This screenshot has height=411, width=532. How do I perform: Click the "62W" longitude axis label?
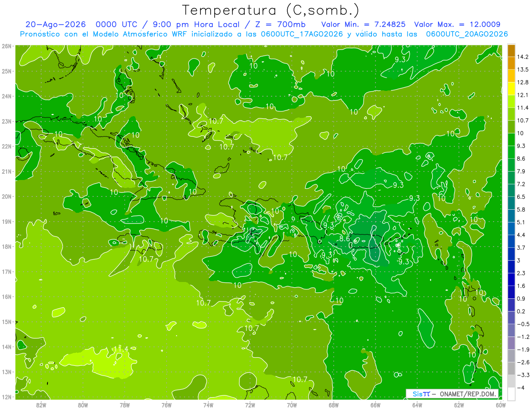459,405
